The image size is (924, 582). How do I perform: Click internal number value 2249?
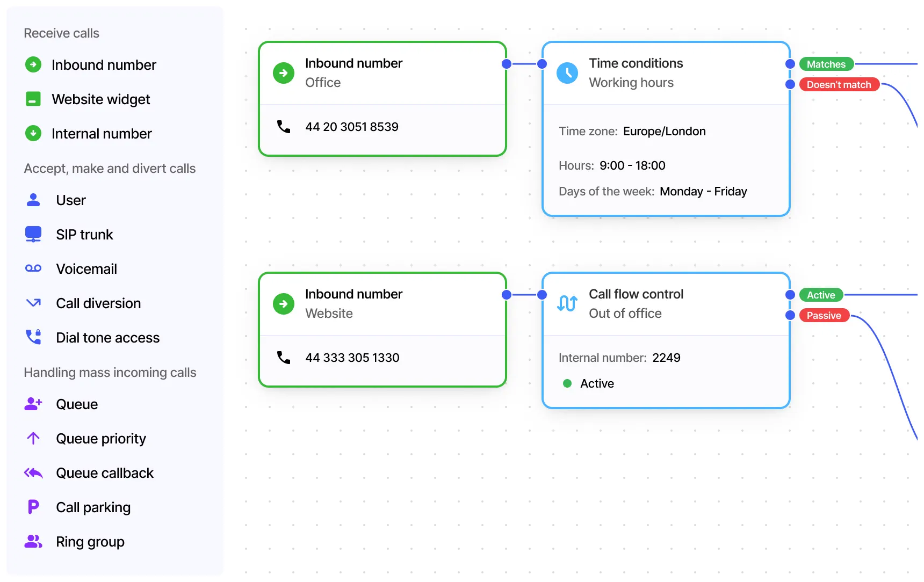pyautogui.click(x=666, y=358)
